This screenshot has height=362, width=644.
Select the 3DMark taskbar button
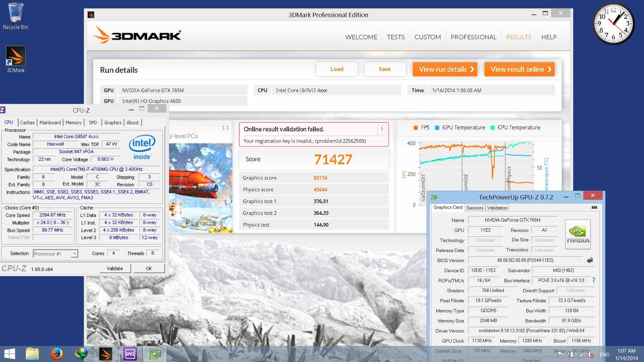pyautogui.click(x=105, y=354)
